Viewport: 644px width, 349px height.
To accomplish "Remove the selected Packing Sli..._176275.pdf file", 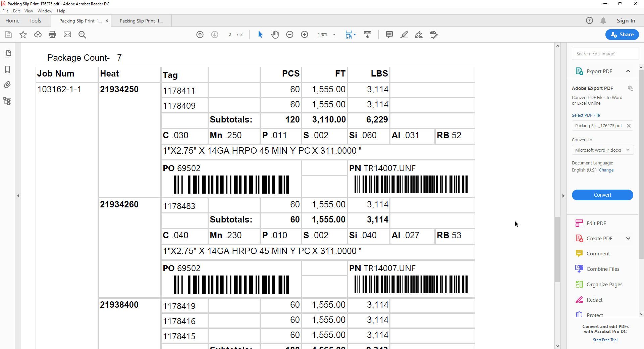I will click(x=629, y=126).
